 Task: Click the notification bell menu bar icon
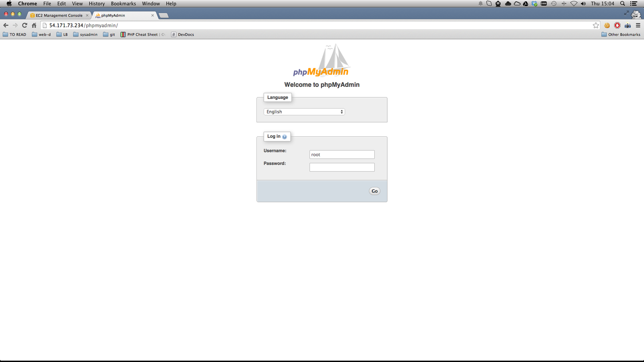481,4
